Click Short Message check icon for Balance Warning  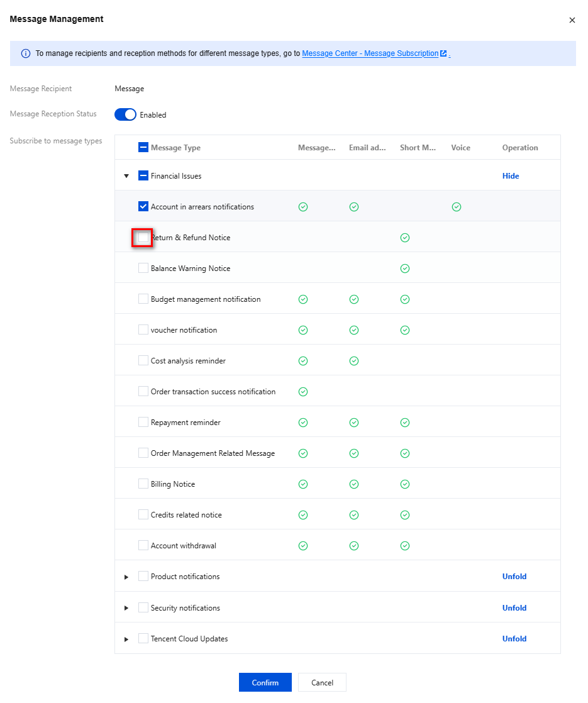405,268
